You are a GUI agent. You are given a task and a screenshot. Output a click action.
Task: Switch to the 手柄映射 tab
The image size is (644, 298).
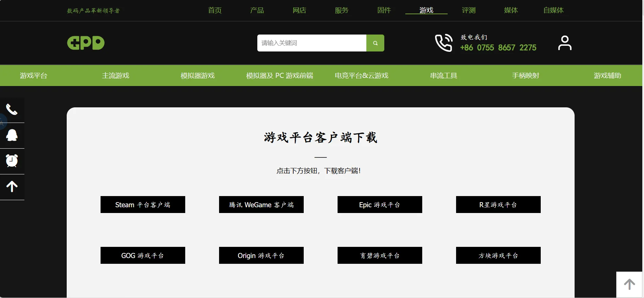coord(525,76)
